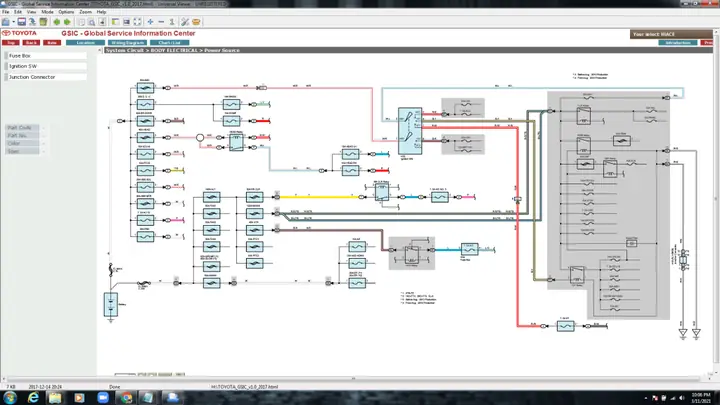Click the 7 KB file size in status bar
Screen dimensions: 720x405
pyautogui.click(x=11, y=387)
